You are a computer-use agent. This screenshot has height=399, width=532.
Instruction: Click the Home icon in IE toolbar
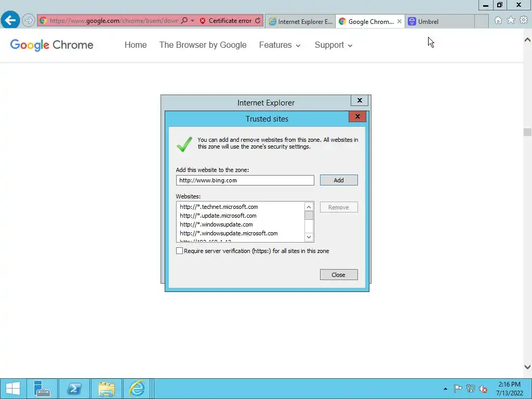pos(498,20)
